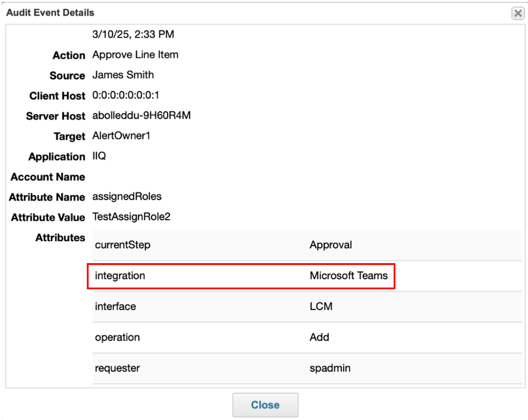528x420 pixels.
Task: Click the Client Host address 0:0:0:0:0:0:0:1
Action: (125, 95)
